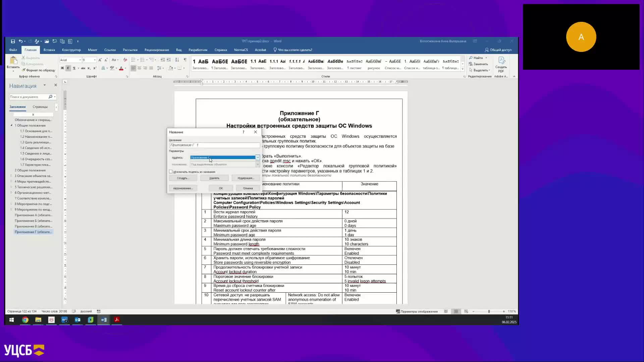Click Format Painter (Формат по образцу)
Image resolution: width=644 pixels, height=362 pixels.
click(39, 70)
